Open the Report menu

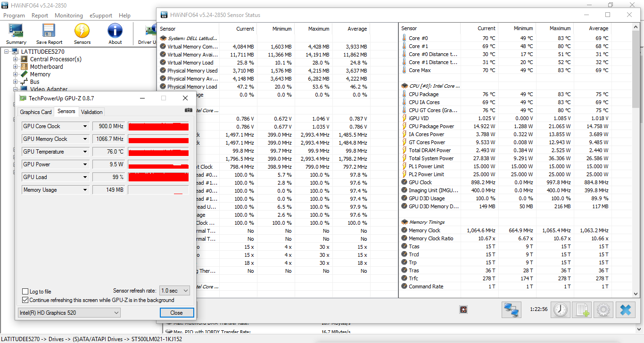[x=40, y=16]
